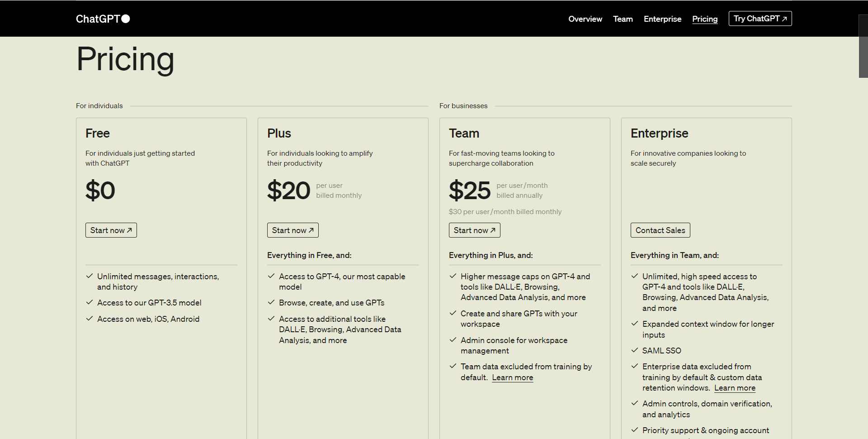Screen dimensions: 868x439
Task: Click Start now in the Plus plan
Action: (293, 230)
